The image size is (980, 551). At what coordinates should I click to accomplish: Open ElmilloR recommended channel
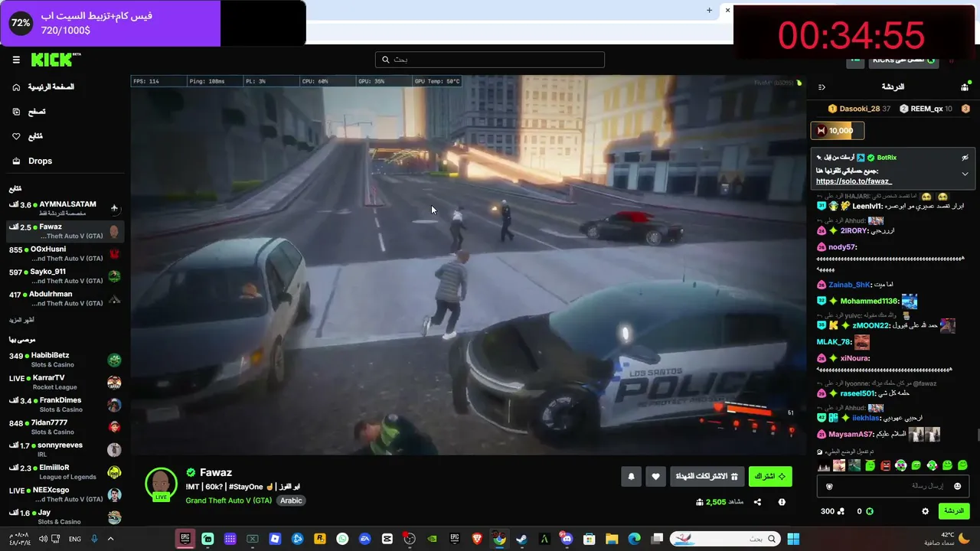tap(65, 471)
